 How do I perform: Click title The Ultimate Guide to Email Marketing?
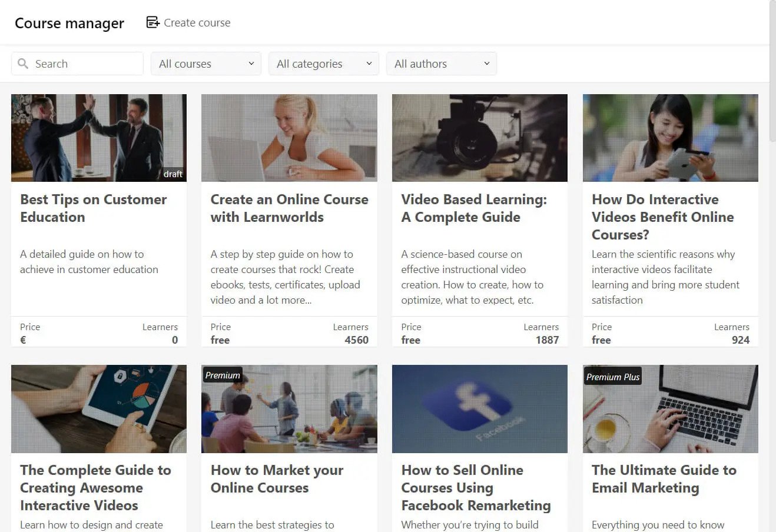[664, 479]
